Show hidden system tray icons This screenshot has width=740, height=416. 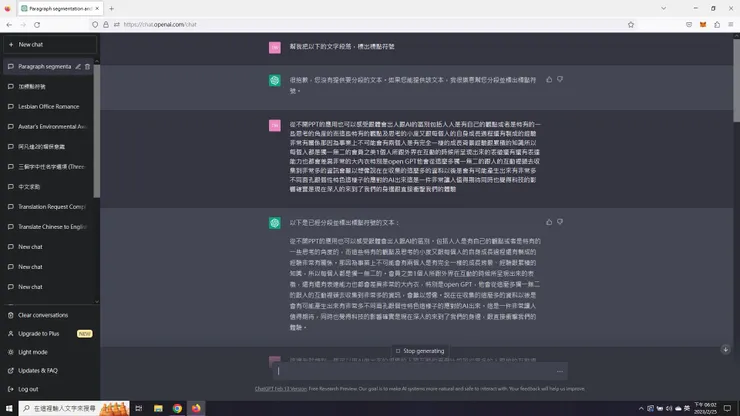pyautogui.click(x=641, y=408)
